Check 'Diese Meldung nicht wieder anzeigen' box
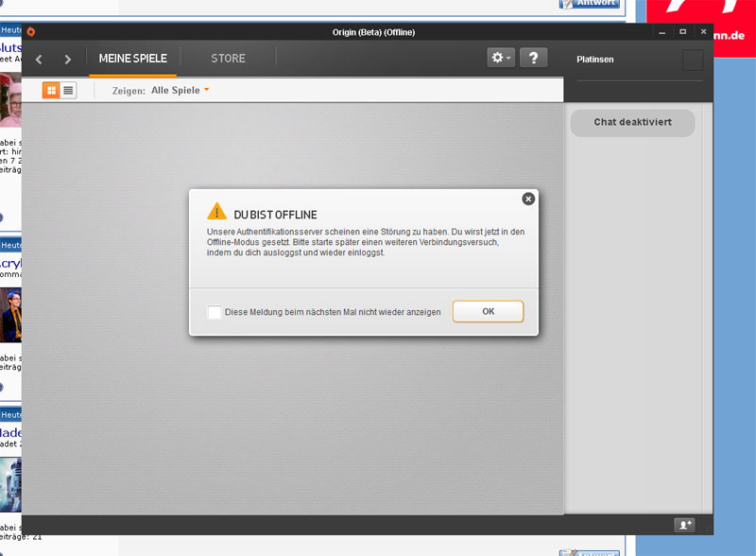This screenshot has height=556, width=756. [x=215, y=312]
